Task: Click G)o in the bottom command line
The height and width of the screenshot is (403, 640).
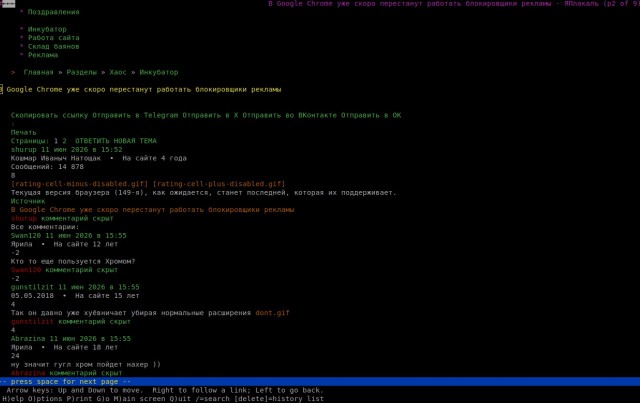Action: [103, 399]
